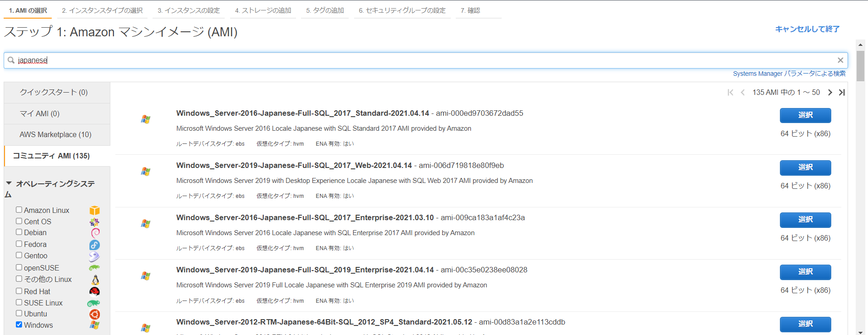Show AWS Marketplace (10) results
Screen dimensions: 868x335
(x=57, y=134)
